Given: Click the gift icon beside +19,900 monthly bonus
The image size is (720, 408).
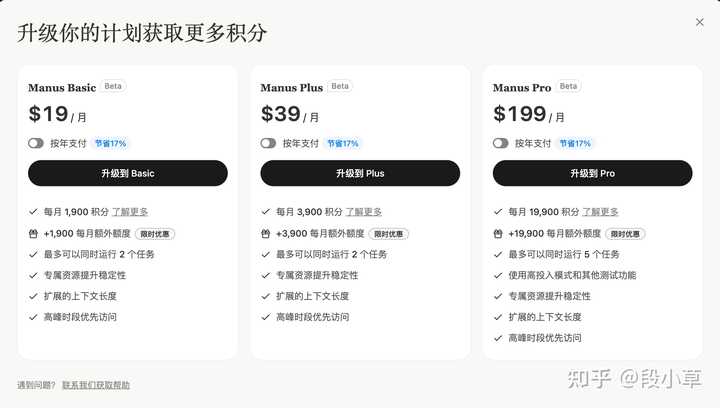Looking at the screenshot, I should point(498,234).
